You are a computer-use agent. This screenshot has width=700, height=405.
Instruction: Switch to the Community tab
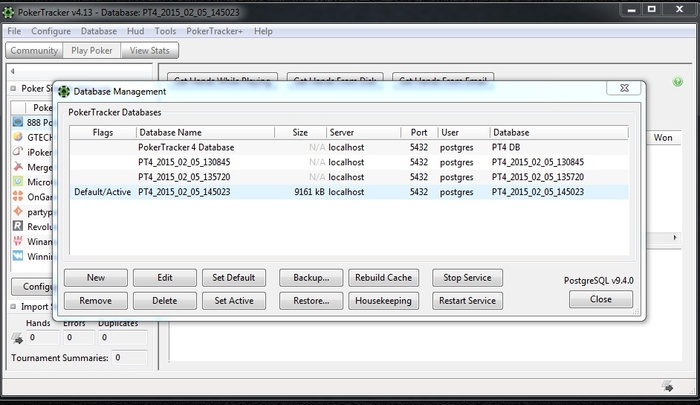[x=34, y=50]
